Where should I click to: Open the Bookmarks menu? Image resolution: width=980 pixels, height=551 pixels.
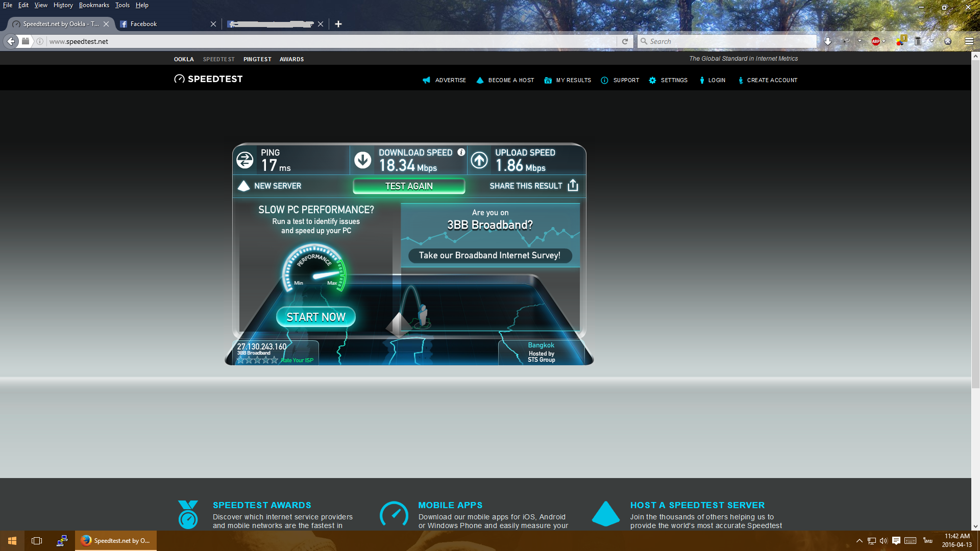(x=94, y=5)
